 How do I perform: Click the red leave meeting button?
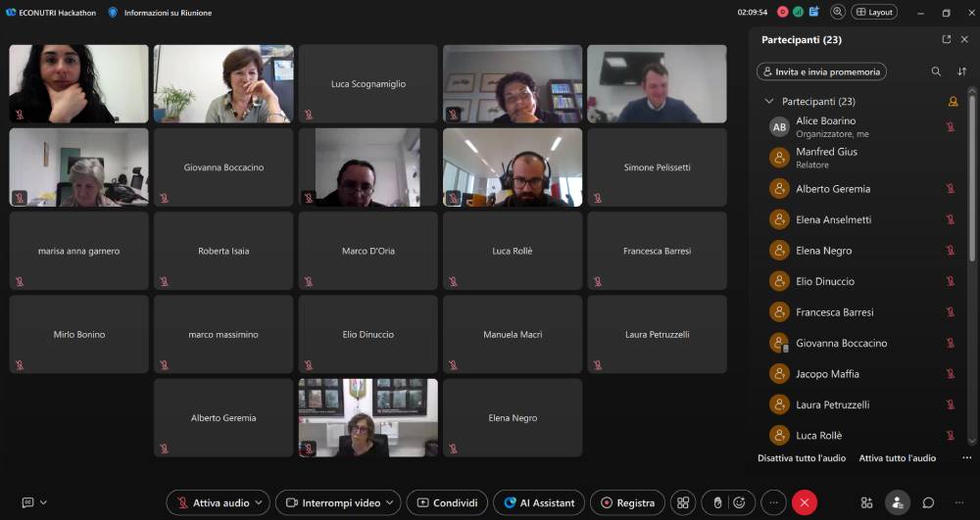804,502
